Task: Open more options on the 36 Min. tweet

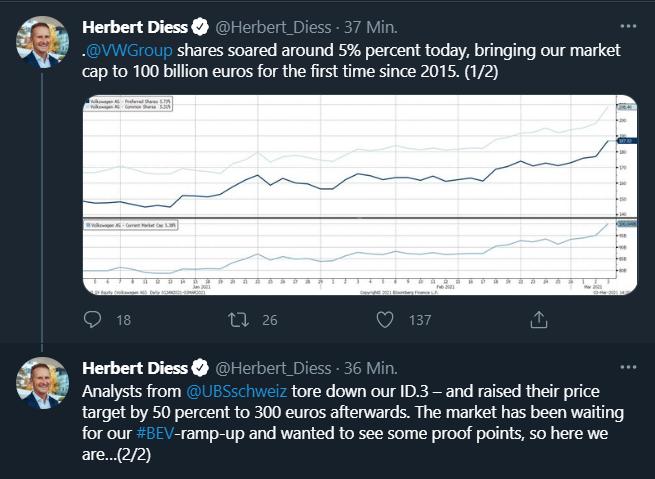Action: pos(628,366)
